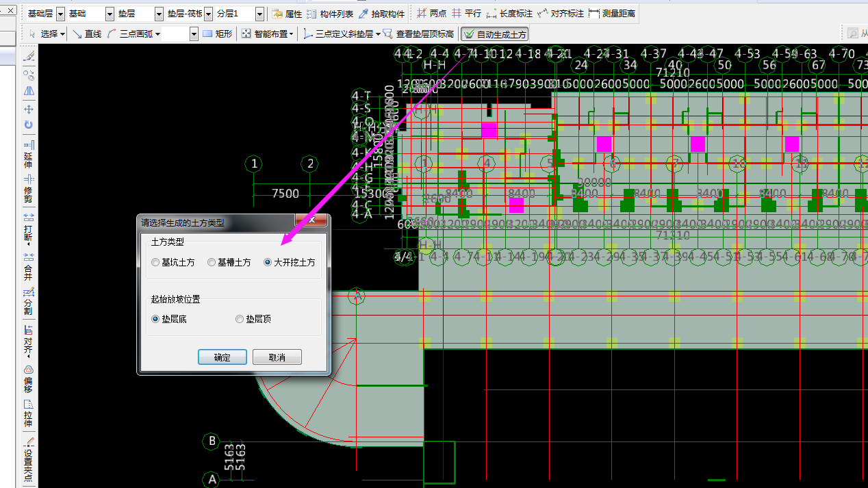This screenshot has height=488, width=868.
Task: Click the 自动生成土方 auto-generate earthwork button
Action: click(x=494, y=34)
